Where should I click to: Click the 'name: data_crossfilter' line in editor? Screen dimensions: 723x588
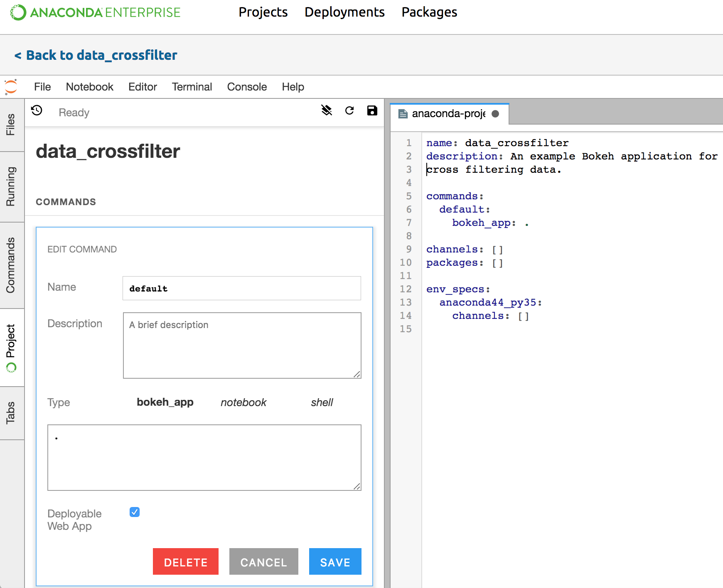[x=497, y=143]
